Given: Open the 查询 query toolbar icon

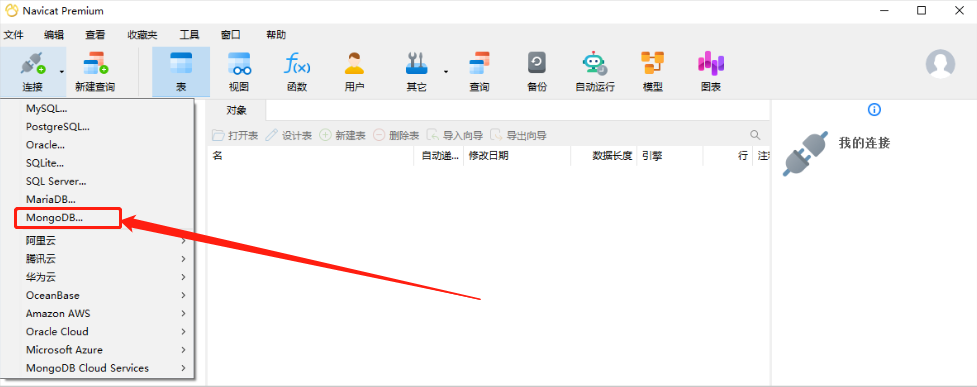Looking at the screenshot, I should coord(479,64).
